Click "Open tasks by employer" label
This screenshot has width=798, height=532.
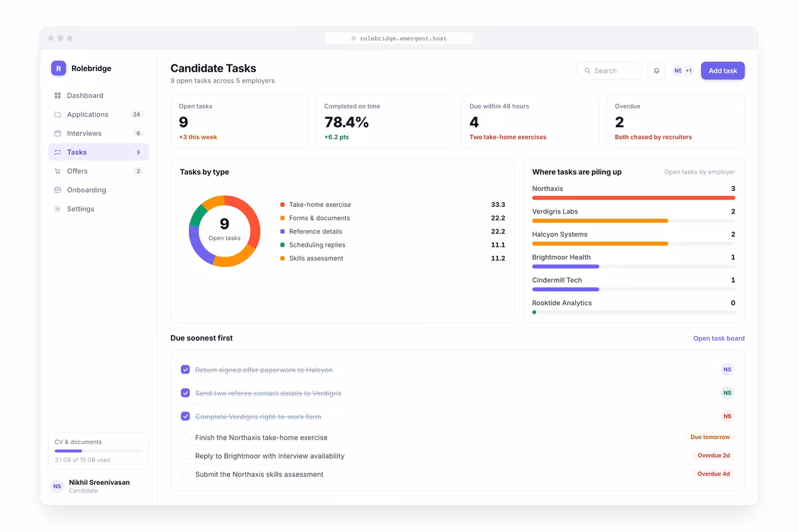[x=700, y=172]
